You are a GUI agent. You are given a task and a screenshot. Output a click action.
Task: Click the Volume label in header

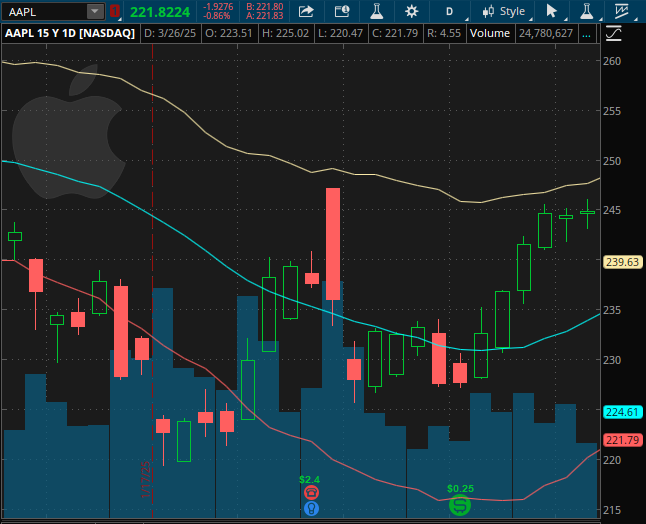point(489,33)
